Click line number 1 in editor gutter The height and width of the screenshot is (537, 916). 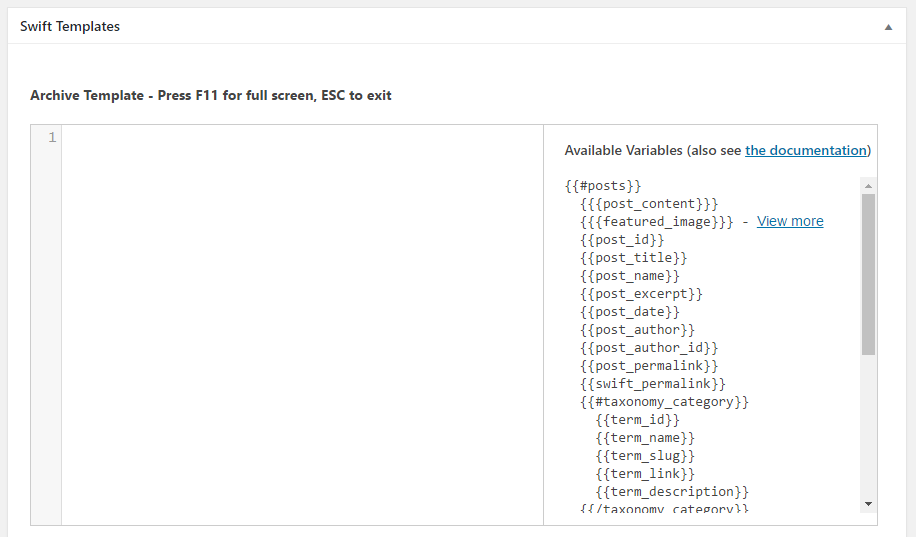[52, 137]
